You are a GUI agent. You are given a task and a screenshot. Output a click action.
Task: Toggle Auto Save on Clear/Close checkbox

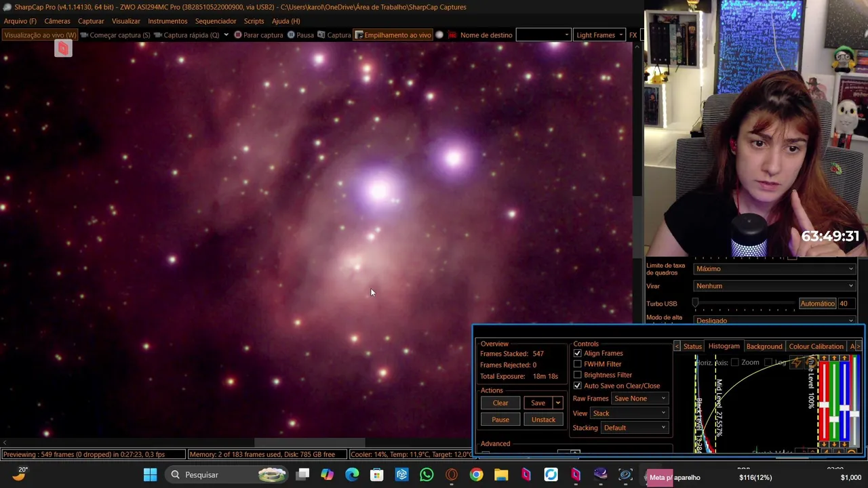[x=578, y=386]
